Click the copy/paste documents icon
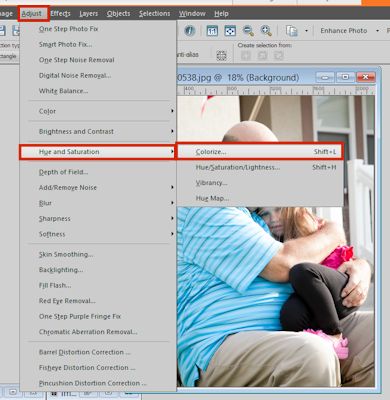Image resolution: width=390 pixels, height=400 pixels. [292, 31]
